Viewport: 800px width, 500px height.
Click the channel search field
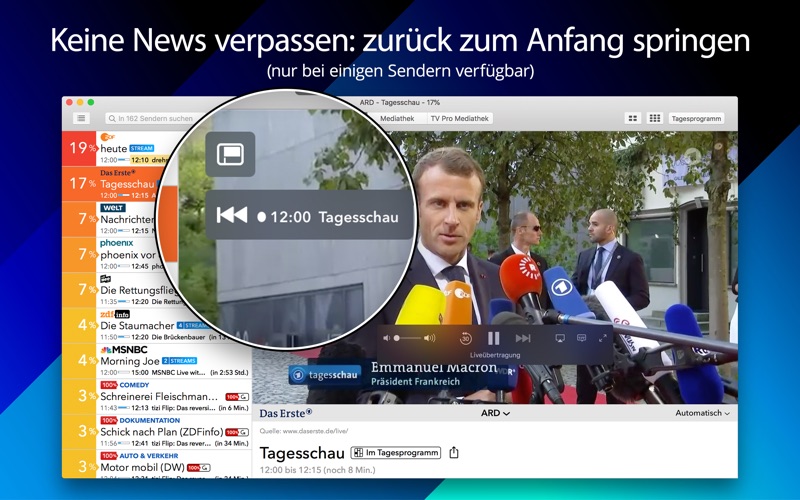point(151,118)
